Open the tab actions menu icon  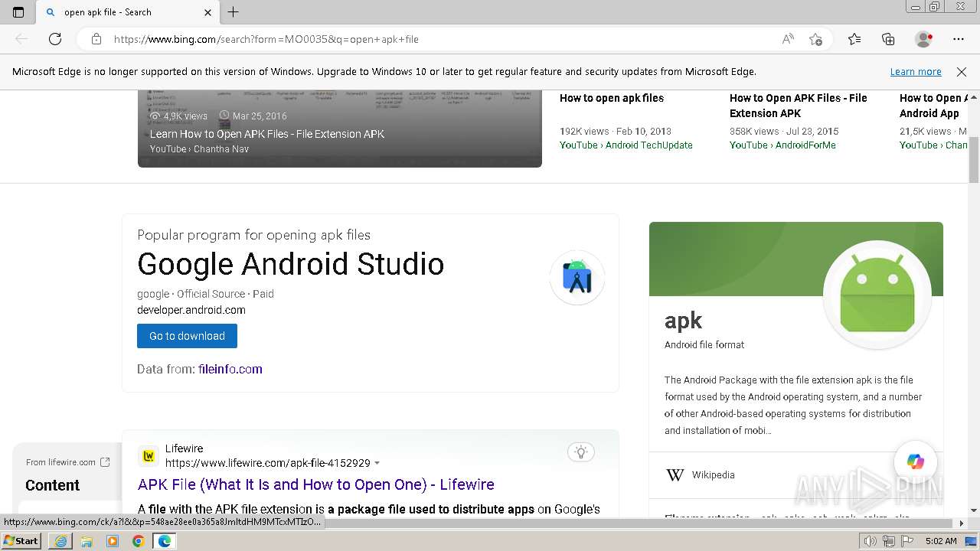pyautogui.click(x=18, y=12)
